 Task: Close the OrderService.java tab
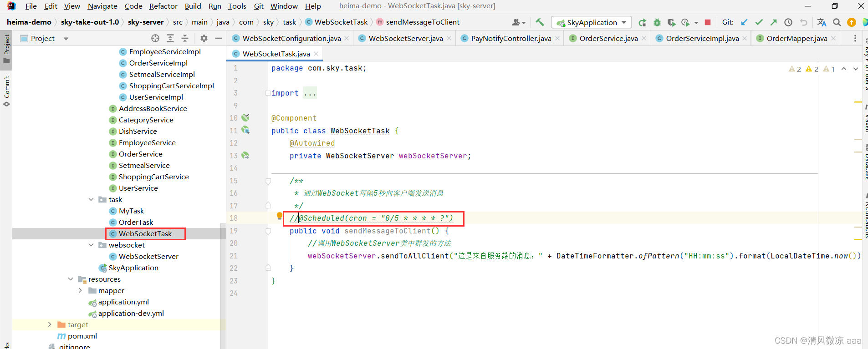pos(644,38)
